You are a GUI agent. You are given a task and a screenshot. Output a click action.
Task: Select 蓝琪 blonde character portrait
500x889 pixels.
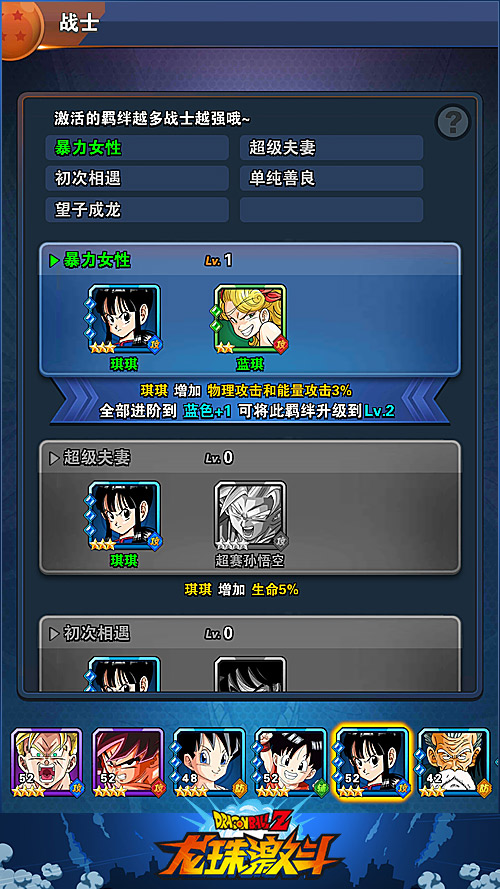click(x=250, y=319)
